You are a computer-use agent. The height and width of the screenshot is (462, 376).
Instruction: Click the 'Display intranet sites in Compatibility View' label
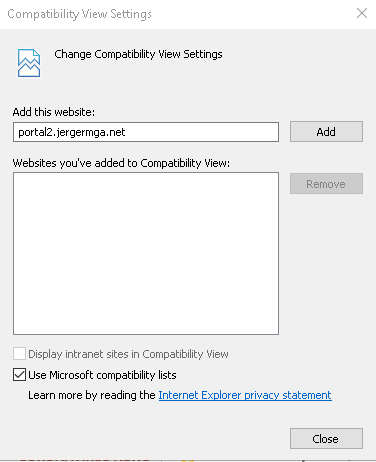[x=128, y=354]
